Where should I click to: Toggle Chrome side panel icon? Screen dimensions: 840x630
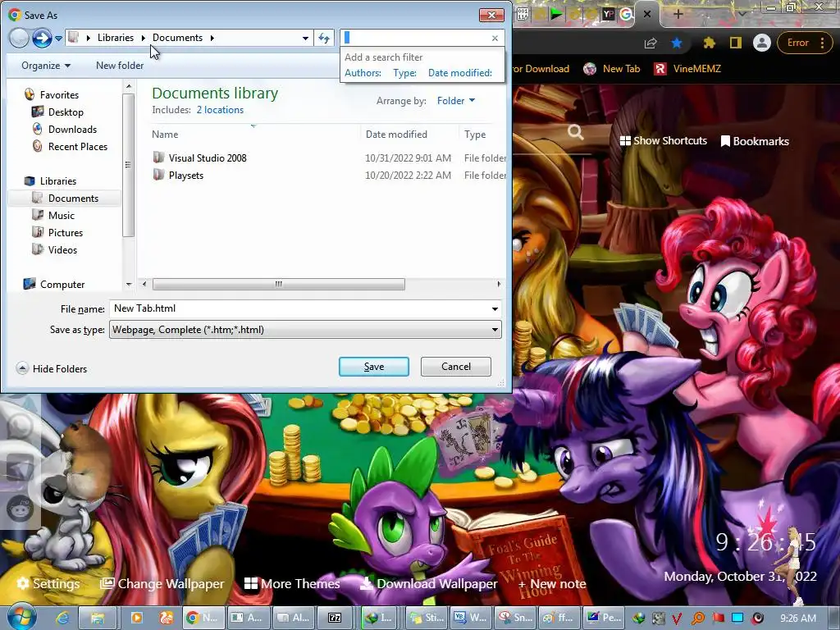(736, 43)
